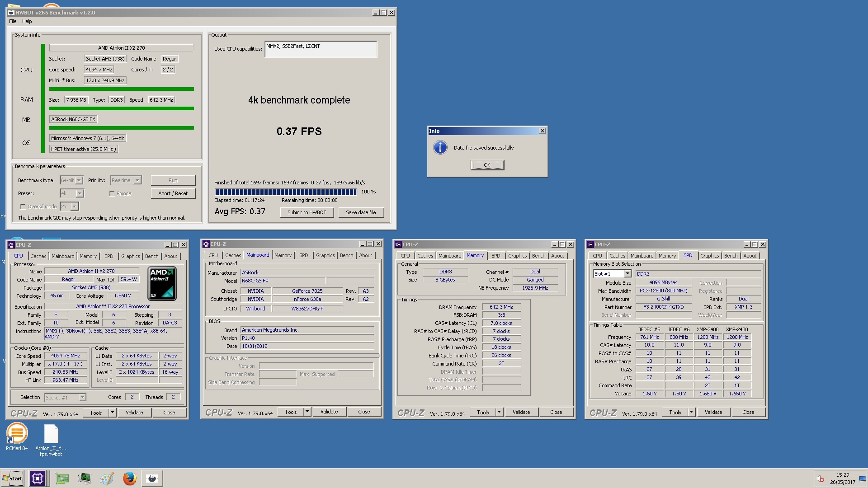Switch to Bench tab in CPU-Z Mainboard window
Image resolution: width=868 pixels, height=488 pixels.
(347, 255)
